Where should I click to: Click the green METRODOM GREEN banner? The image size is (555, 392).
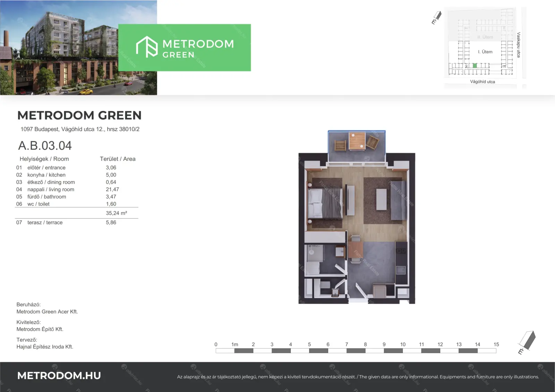tap(185, 47)
